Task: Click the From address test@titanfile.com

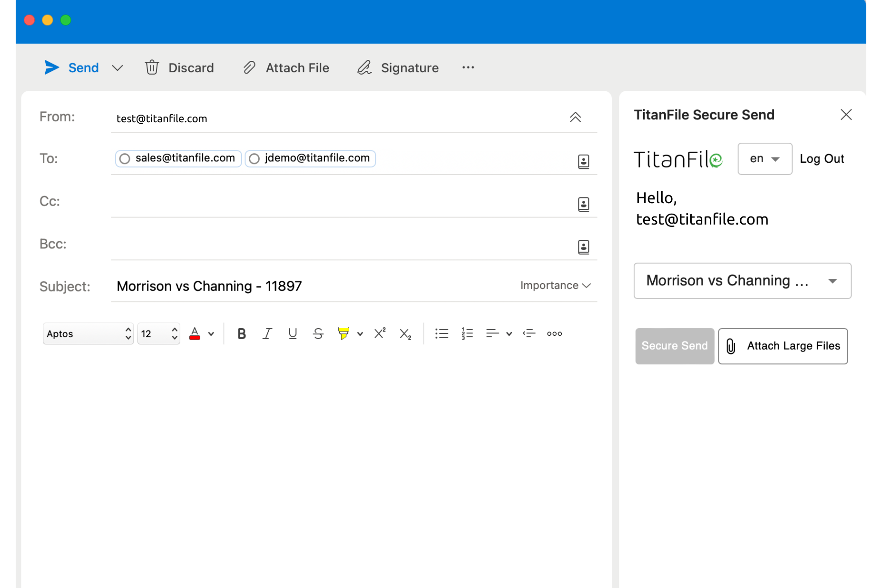Action: pos(162,118)
